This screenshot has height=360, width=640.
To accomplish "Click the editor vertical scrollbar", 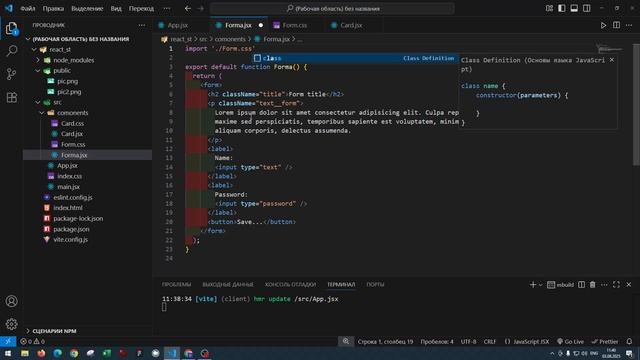I will click(636, 104).
